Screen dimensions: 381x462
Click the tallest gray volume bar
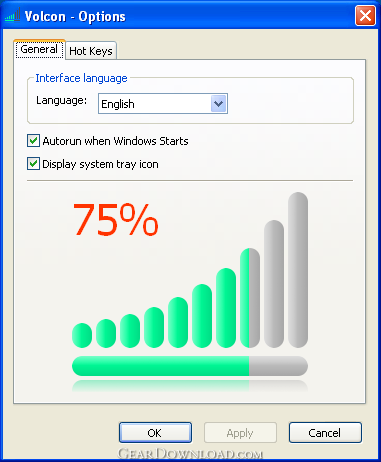tap(298, 270)
